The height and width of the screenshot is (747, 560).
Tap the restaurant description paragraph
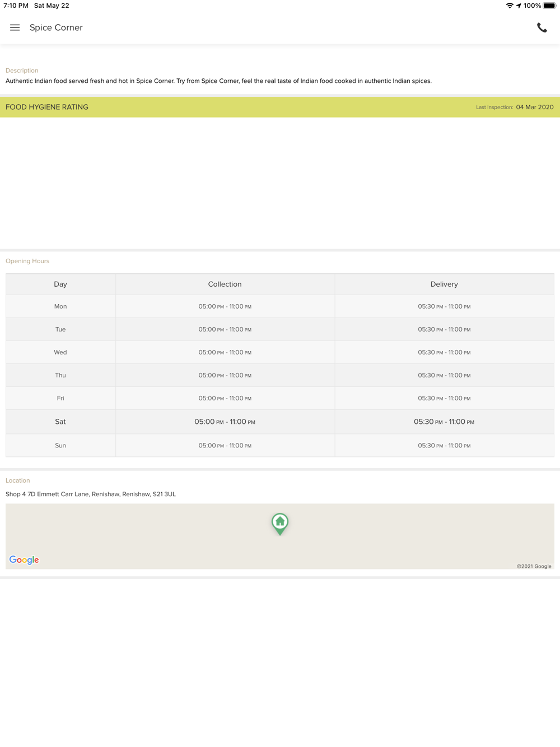[218, 81]
